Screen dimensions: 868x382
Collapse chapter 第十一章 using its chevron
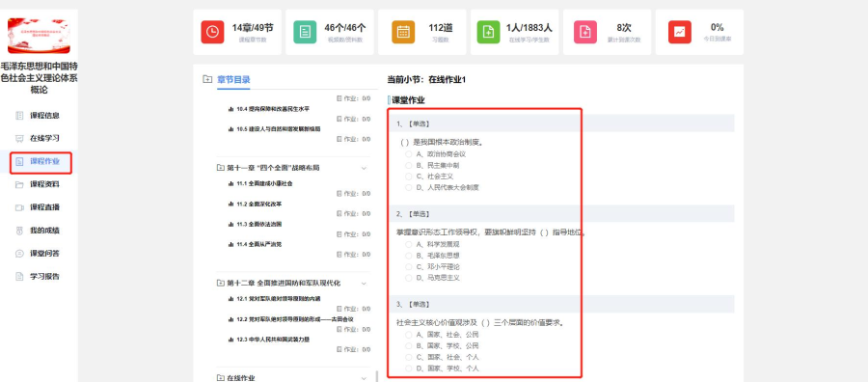(364, 168)
